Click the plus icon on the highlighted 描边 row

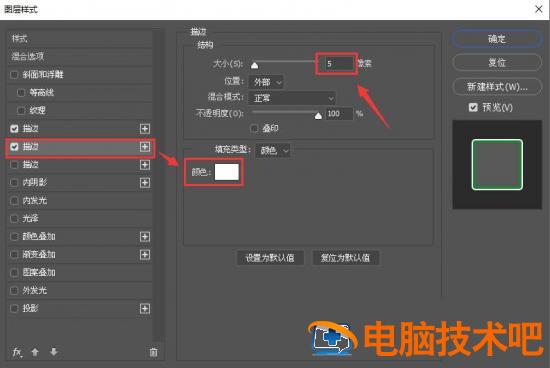pyautogui.click(x=145, y=147)
